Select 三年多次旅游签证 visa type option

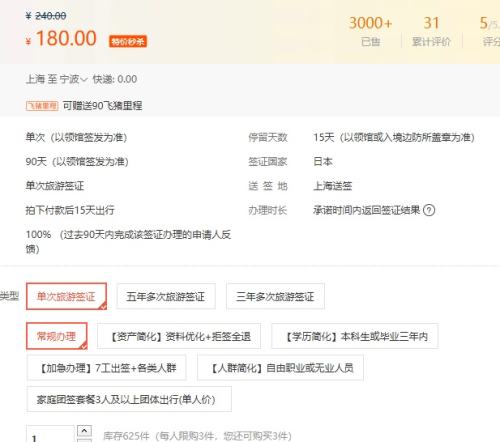[275, 296]
